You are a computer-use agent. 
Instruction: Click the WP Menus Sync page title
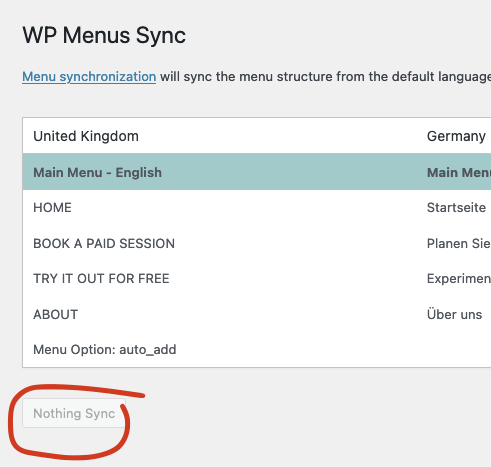[104, 35]
